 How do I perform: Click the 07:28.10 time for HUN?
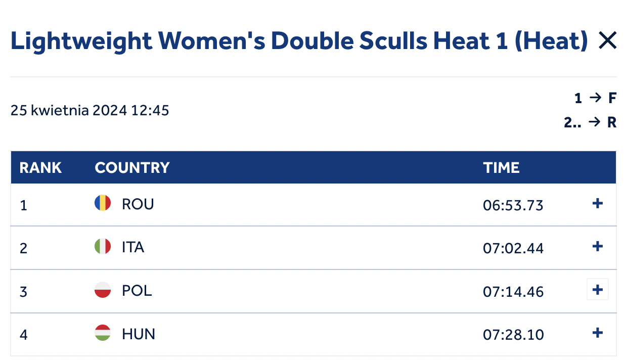pos(513,335)
